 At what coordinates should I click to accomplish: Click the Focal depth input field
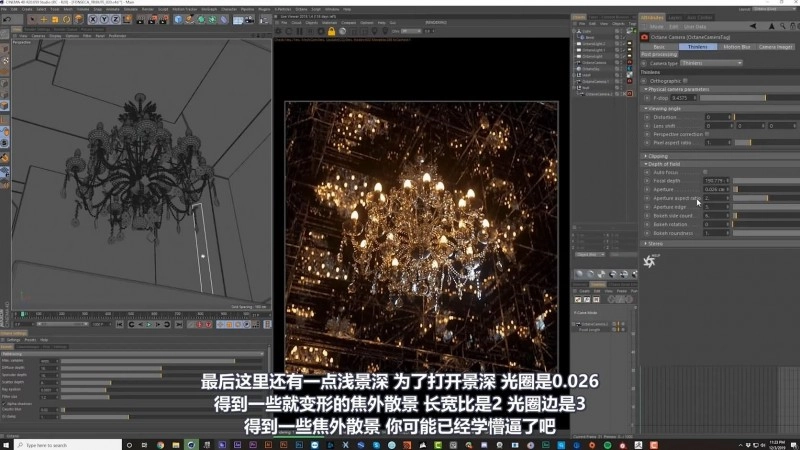716,180
